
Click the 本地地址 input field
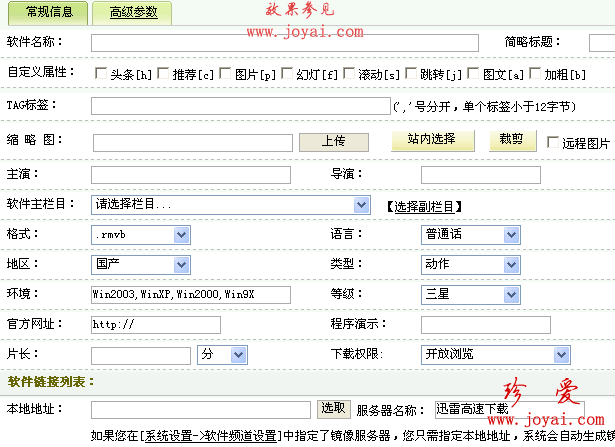(x=201, y=410)
